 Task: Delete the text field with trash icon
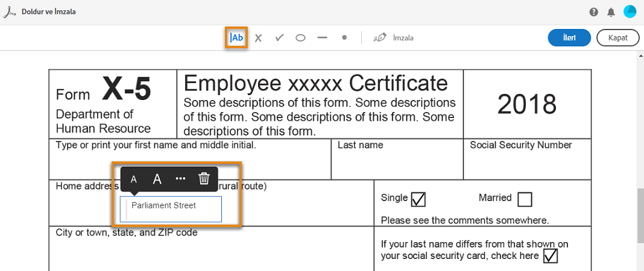click(204, 179)
